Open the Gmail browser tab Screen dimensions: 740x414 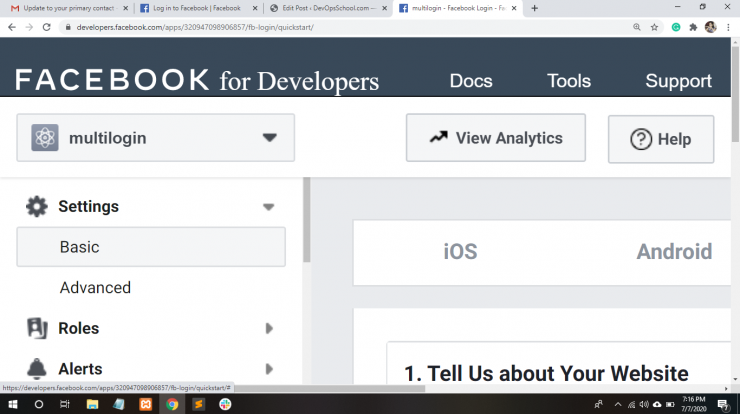(68, 8)
